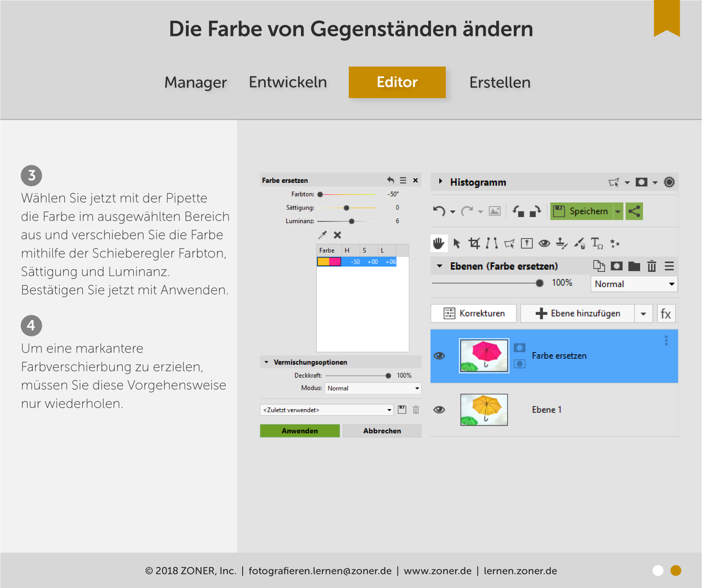Switch to the Manager tab
The width and height of the screenshot is (702, 588).
[196, 82]
